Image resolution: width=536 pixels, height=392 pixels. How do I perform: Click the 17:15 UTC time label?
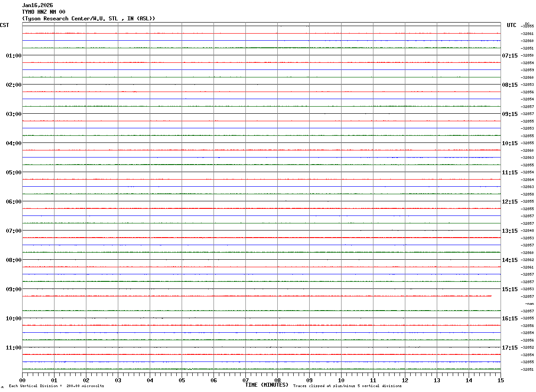coord(509,347)
